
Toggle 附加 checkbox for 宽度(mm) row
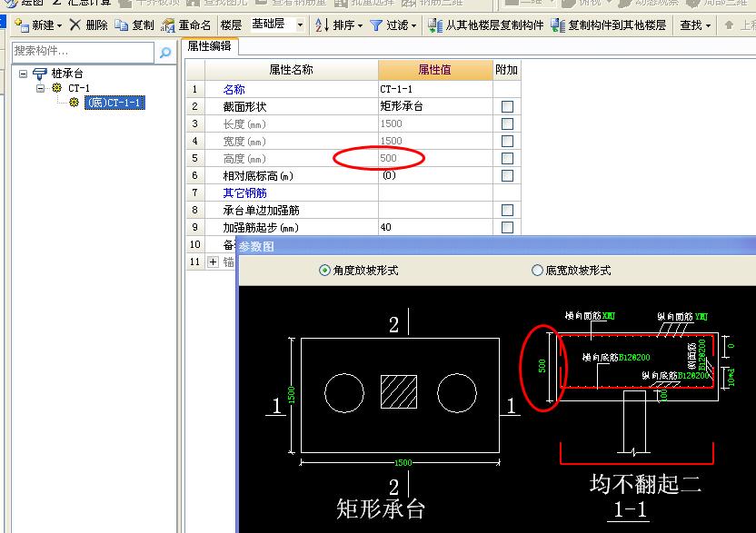(x=507, y=142)
